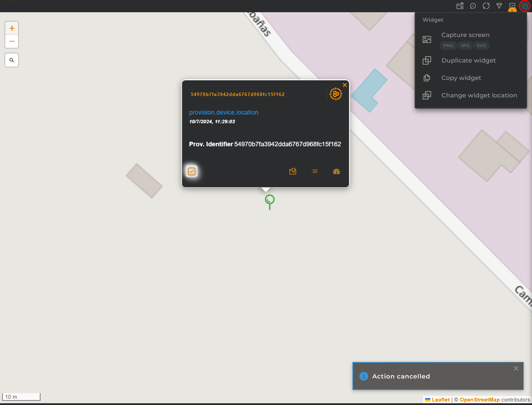Click the map-pin box icon in popup
The image size is (532, 405).
(293, 171)
